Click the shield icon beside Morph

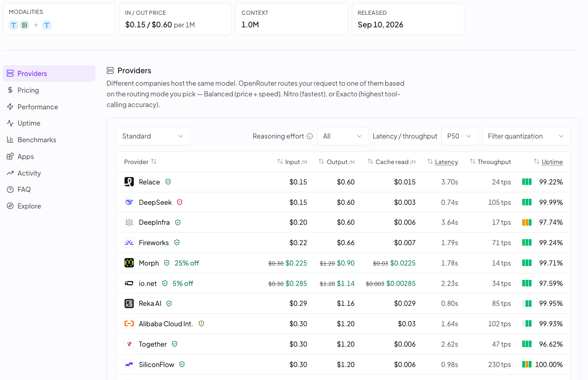coord(167,263)
